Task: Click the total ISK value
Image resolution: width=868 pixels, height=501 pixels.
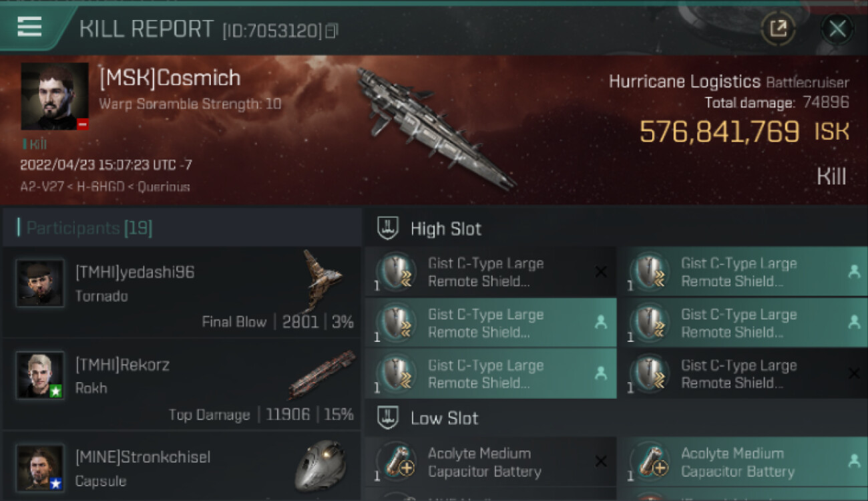Action: click(719, 132)
